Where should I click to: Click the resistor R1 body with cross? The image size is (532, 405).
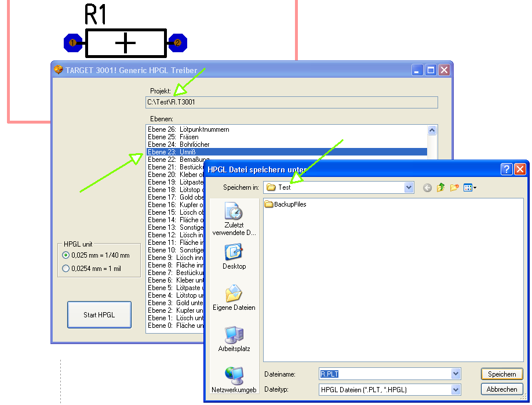(x=126, y=43)
